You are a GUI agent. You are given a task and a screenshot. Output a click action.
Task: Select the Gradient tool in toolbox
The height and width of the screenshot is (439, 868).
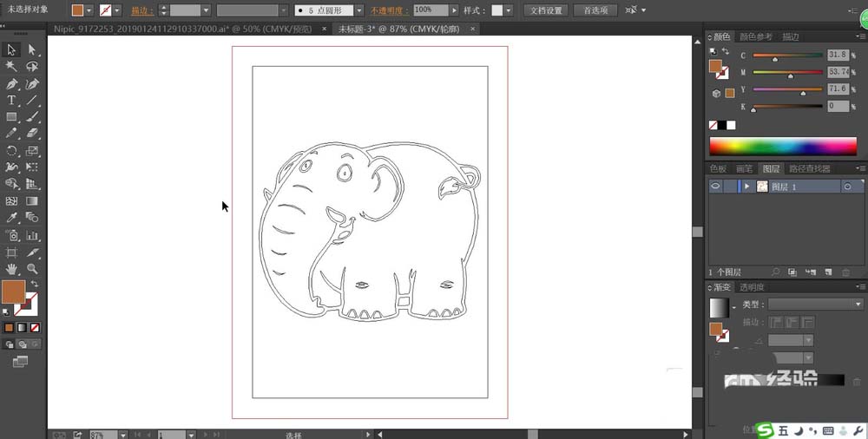[32, 201]
